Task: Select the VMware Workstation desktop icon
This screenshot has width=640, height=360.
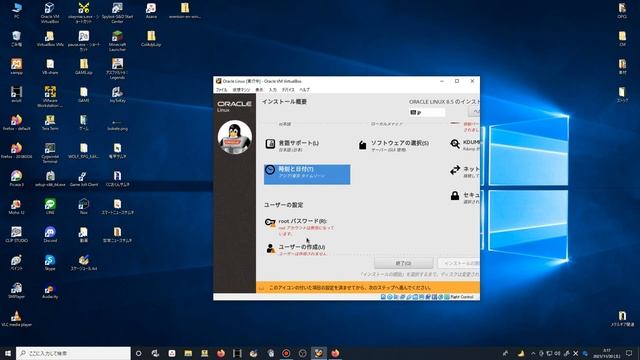Action: point(50,96)
